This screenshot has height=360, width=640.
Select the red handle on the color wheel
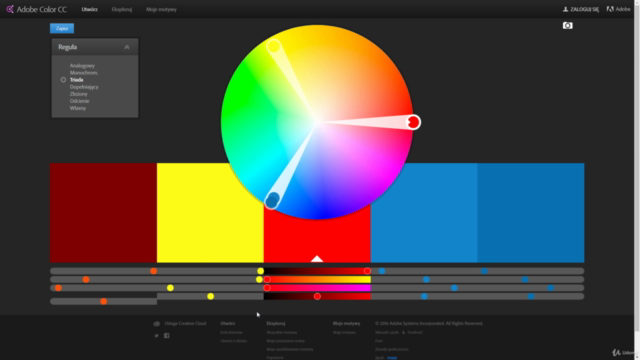(x=413, y=122)
